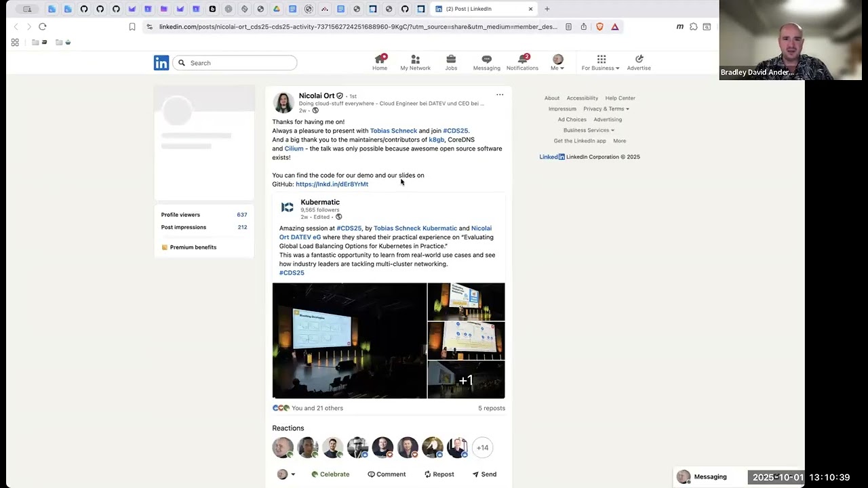The height and width of the screenshot is (488, 868).
Task: Open the comment-as identity dropdown arrow
Action: (x=293, y=474)
